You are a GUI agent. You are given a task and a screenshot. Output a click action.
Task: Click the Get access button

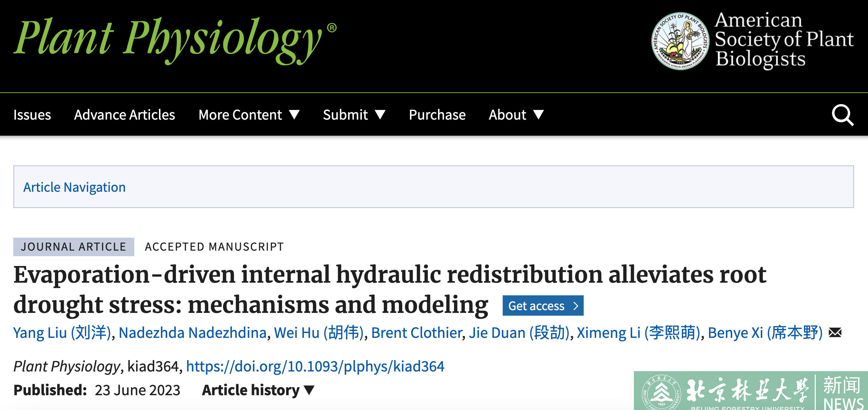[x=542, y=306]
